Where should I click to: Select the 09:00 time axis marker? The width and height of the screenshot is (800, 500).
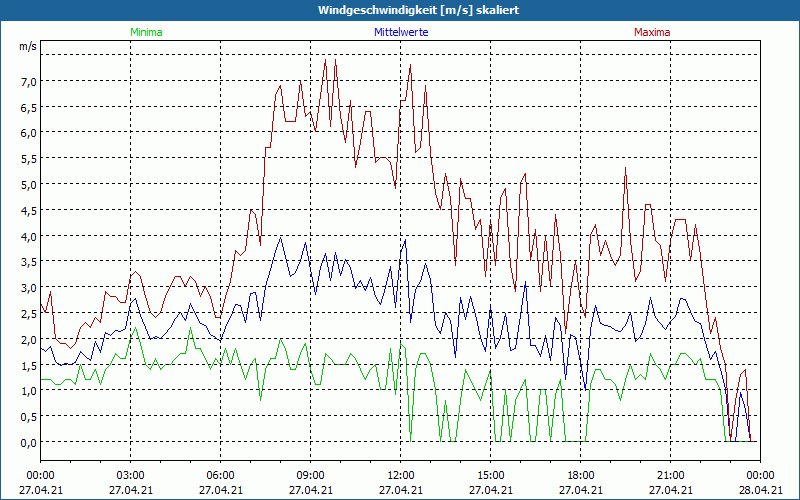tap(310, 475)
